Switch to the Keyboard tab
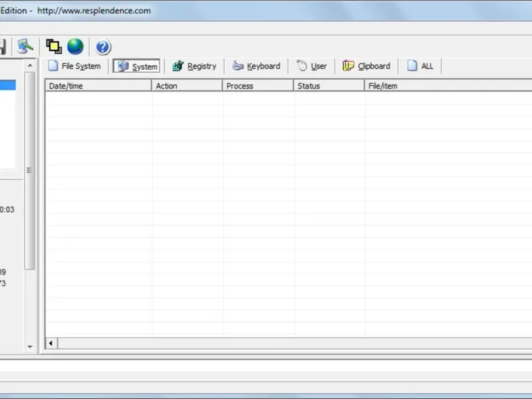 (256, 66)
